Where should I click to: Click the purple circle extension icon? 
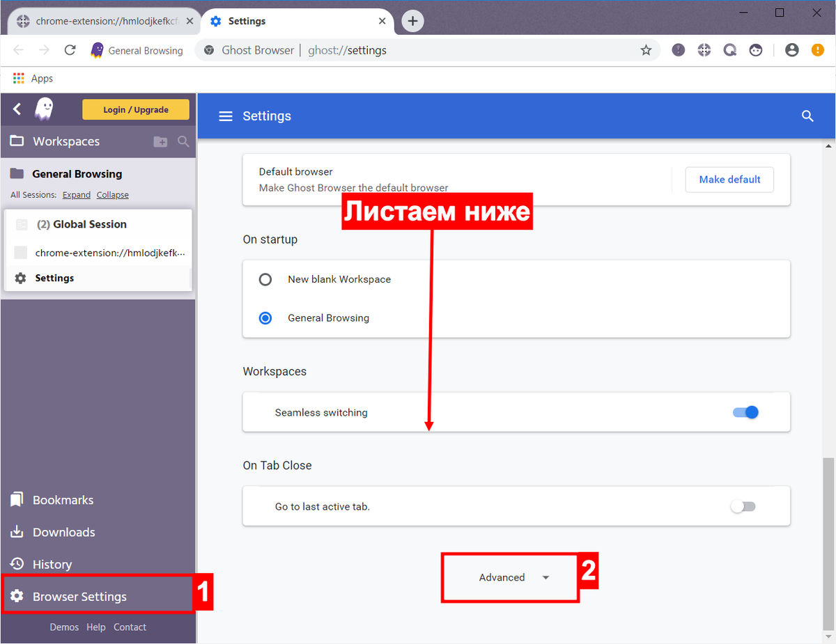coord(679,50)
